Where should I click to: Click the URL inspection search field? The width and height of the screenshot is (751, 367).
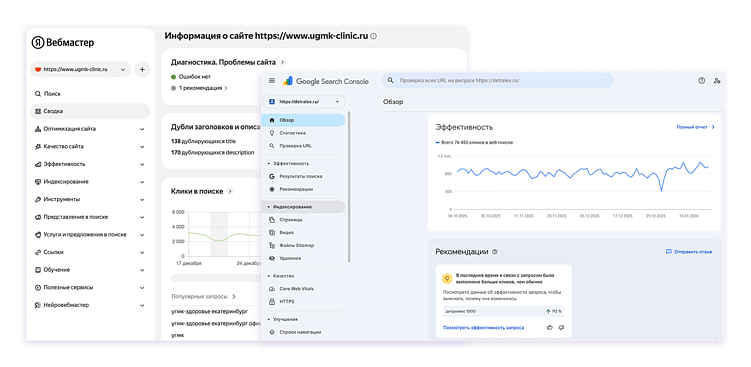pos(497,81)
